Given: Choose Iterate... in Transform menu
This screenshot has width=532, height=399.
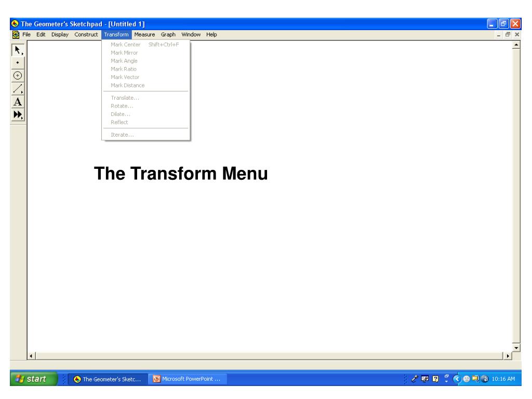Looking at the screenshot, I should (x=146, y=135).
